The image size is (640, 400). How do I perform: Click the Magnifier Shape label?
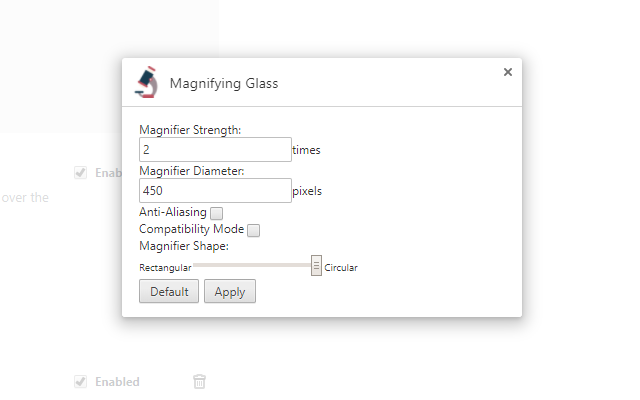tap(184, 246)
